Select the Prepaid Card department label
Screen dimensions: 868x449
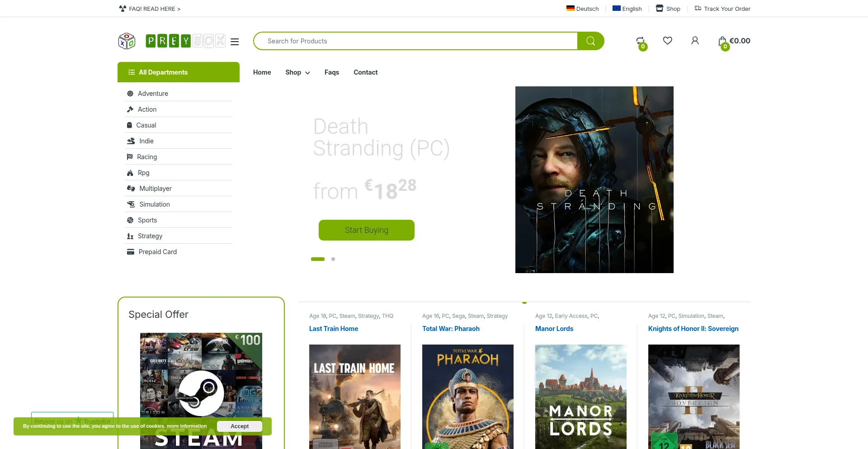point(158,252)
